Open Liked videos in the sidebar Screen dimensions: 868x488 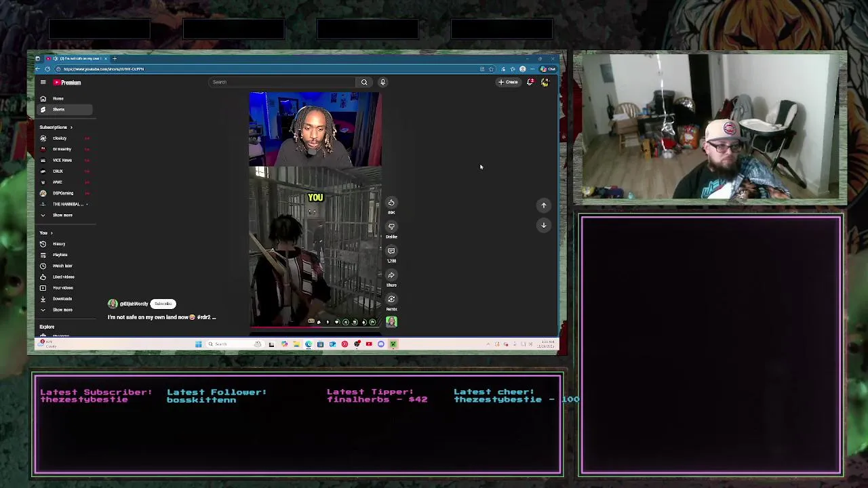(x=65, y=277)
